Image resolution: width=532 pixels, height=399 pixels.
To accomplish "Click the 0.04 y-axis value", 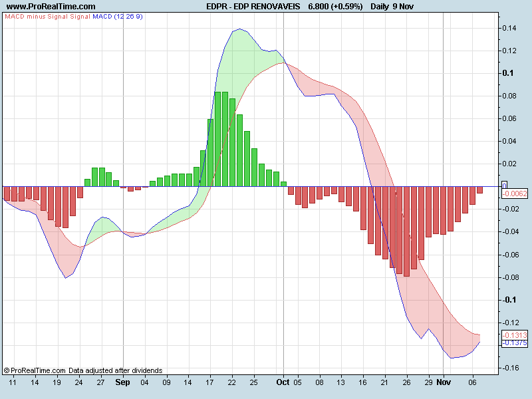I will [509, 141].
